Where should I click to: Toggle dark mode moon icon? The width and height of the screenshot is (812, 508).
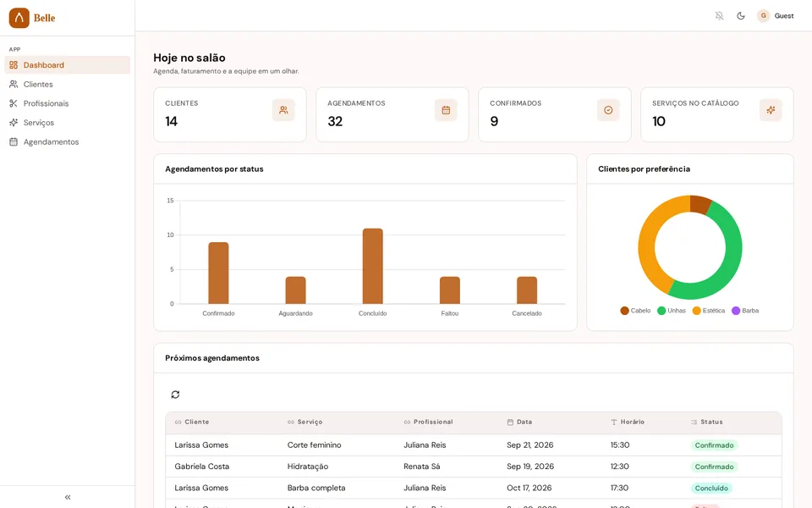(741, 15)
